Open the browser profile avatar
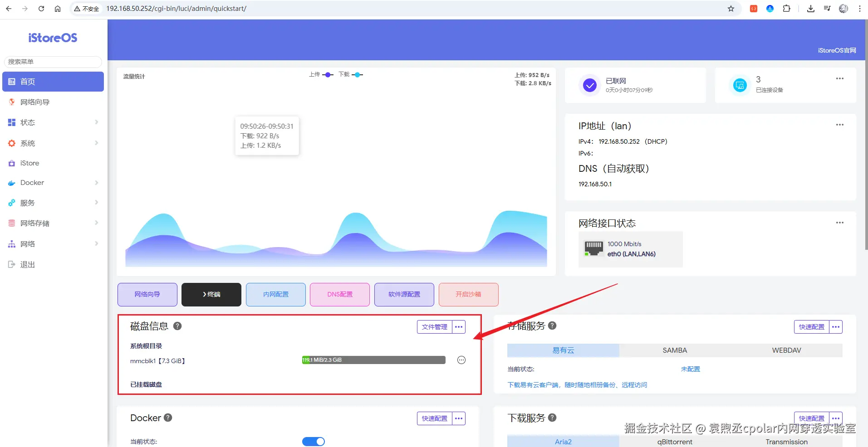Screen dimensions: 868x447 [843, 9]
